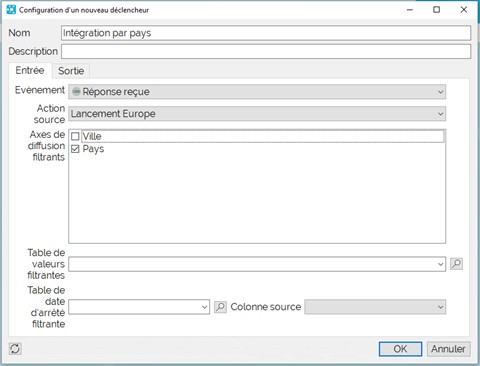Open the Action source dropdown
The height and width of the screenshot is (366, 480).
(x=257, y=114)
